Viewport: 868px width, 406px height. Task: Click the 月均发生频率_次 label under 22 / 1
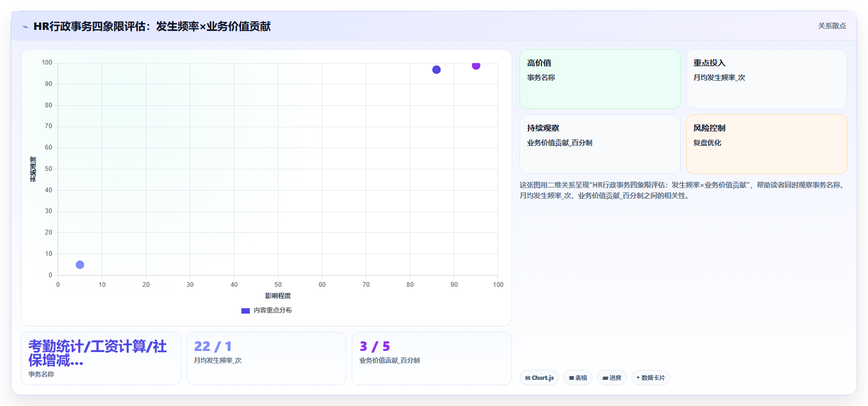click(218, 361)
